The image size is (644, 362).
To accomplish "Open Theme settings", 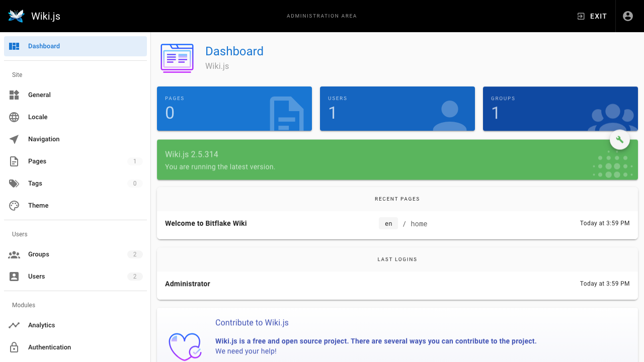I will pos(75,206).
